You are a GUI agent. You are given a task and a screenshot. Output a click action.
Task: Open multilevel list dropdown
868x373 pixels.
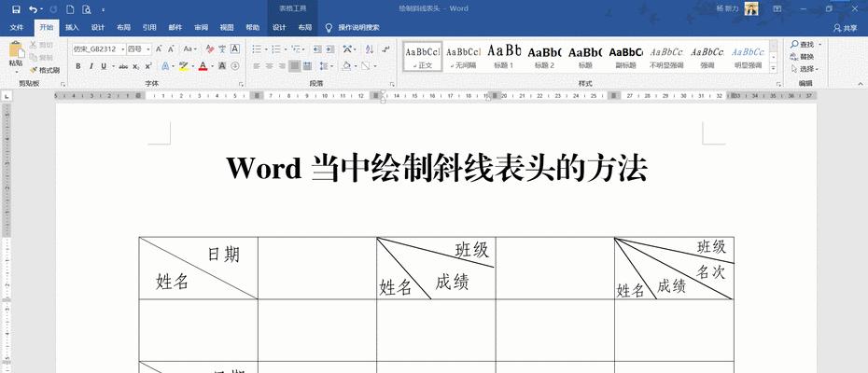click(302, 49)
